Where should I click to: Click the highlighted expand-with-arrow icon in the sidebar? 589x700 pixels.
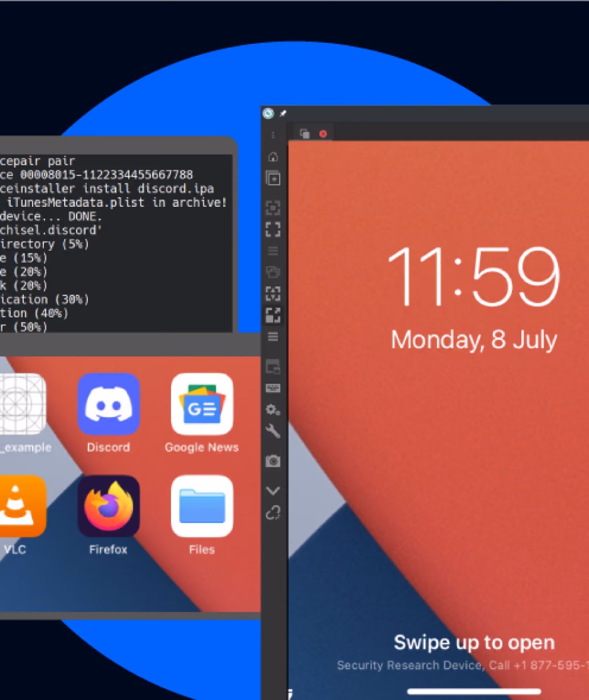[273, 315]
